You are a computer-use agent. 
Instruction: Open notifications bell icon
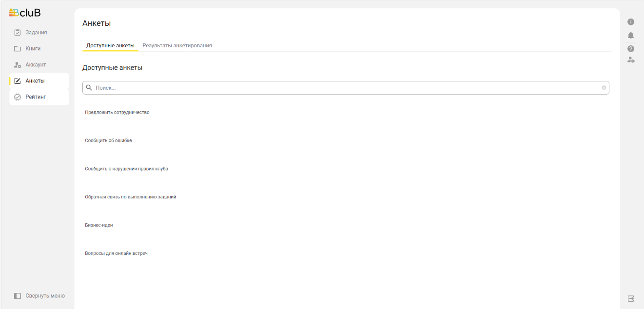point(630,36)
